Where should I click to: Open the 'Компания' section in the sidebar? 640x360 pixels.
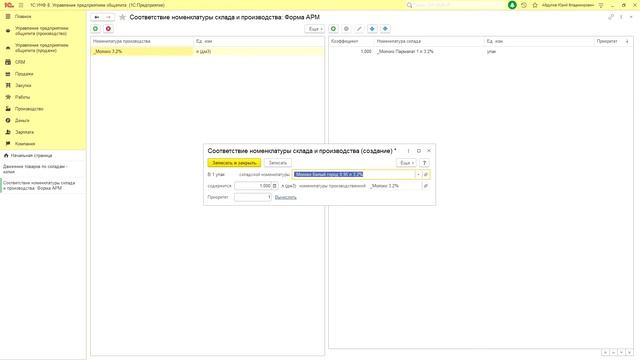pos(25,144)
